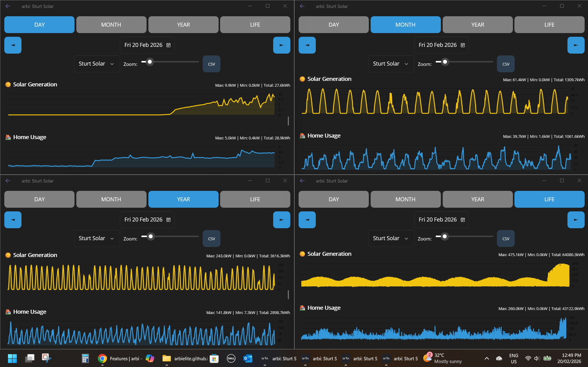
Task: Expand Sturt Solar dropdown in LIFE window
Action: 391,238
